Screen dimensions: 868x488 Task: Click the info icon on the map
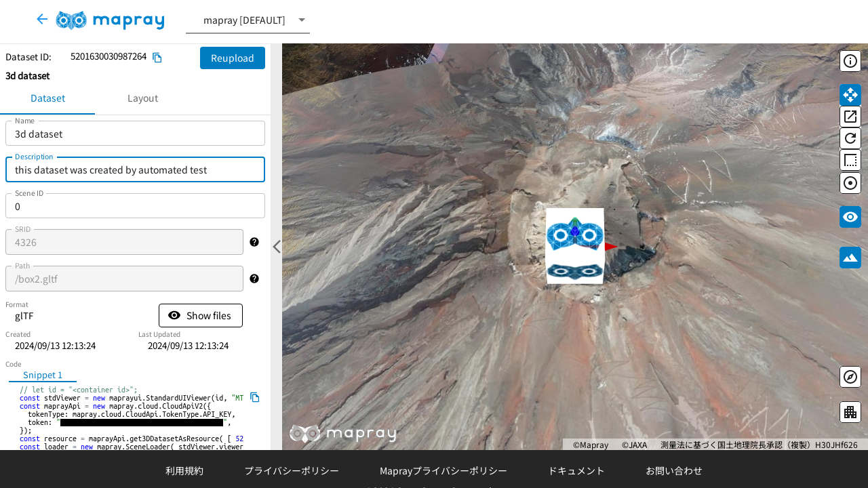pos(850,61)
